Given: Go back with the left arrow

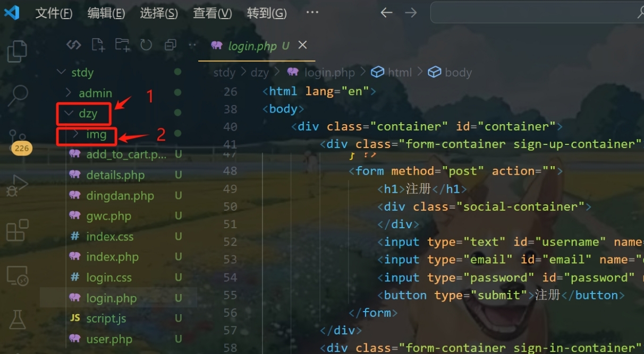Looking at the screenshot, I should [x=386, y=13].
